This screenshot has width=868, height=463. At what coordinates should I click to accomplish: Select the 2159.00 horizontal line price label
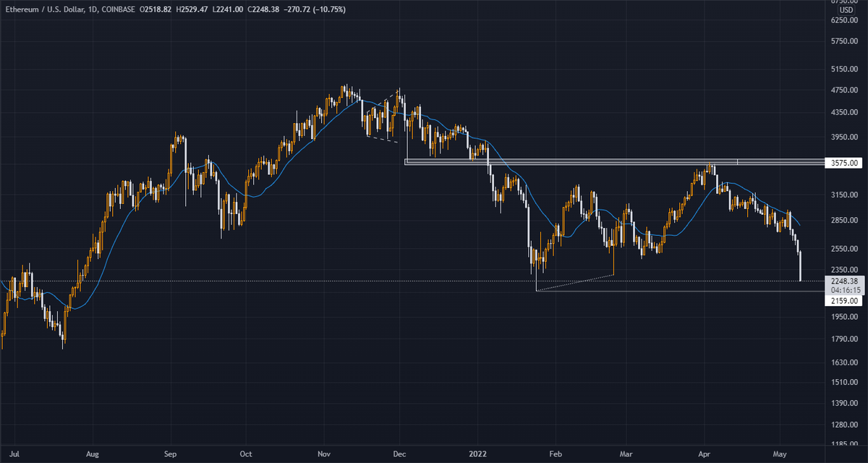tap(843, 300)
